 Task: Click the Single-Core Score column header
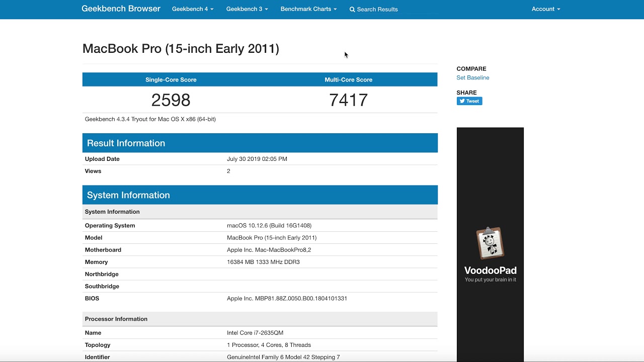click(171, 79)
